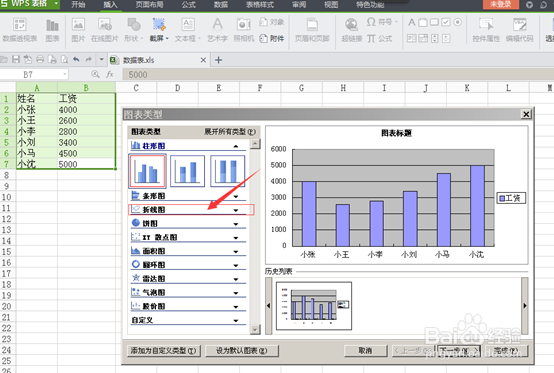Open the Pivot Table (数据透视表) tool
Screen dimensions: 554x373
[x=19, y=30]
